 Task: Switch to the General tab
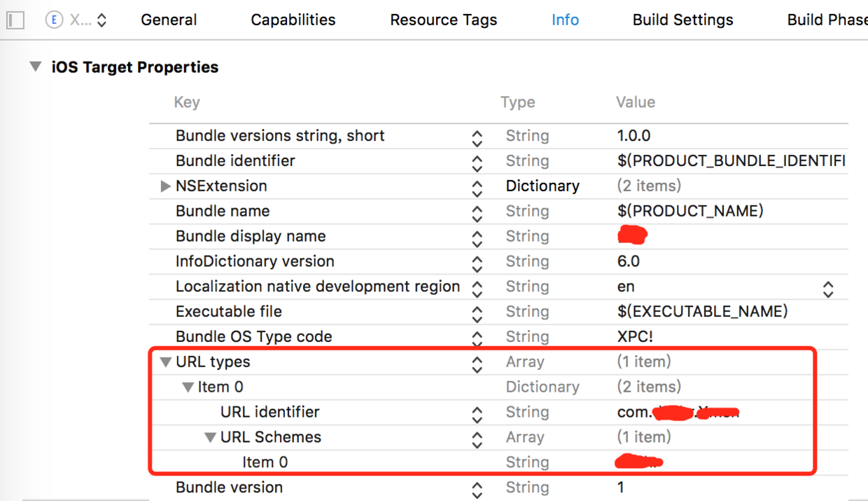(169, 20)
